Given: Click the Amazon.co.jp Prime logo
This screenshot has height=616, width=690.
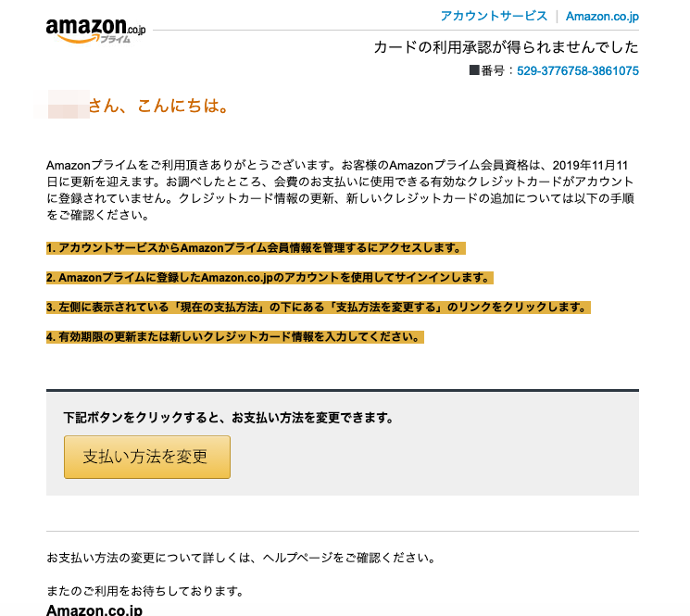Looking at the screenshot, I should [x=95, y=31].
